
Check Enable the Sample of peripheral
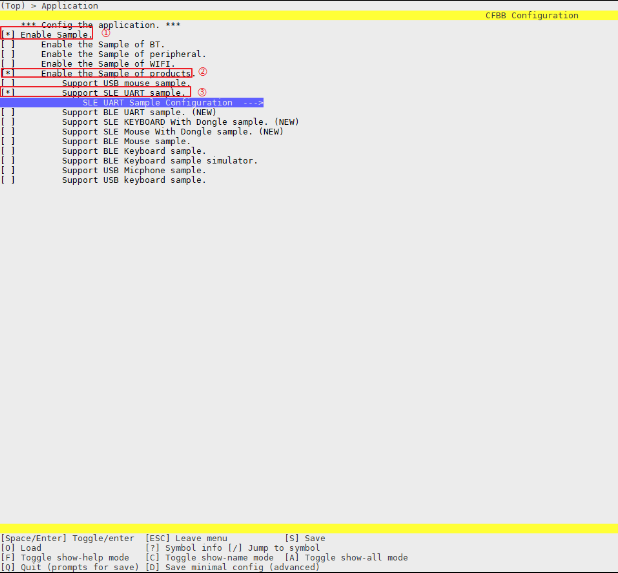(x=8, y=54)
